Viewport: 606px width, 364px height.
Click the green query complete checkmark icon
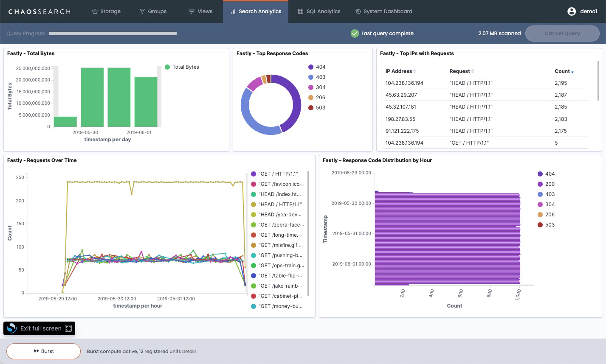click(355, 33)
